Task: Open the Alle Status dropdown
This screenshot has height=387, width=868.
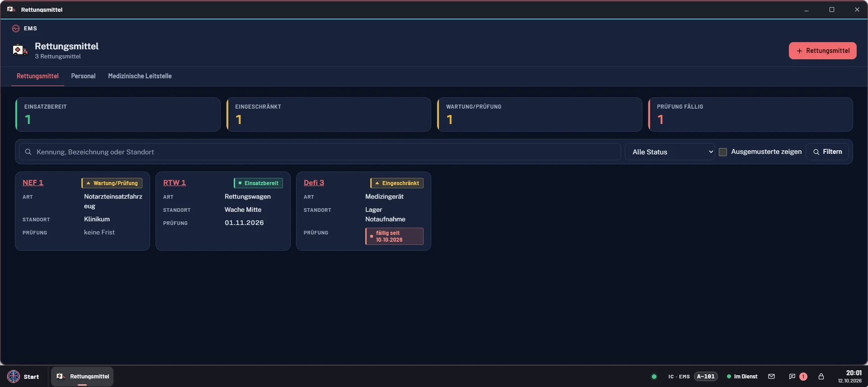Action: pyautogui.click(x=670, y=152)
